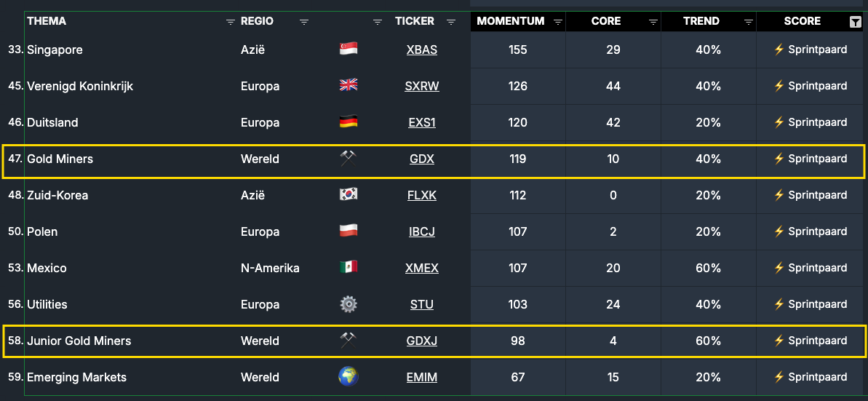Open the GDXJ ticker link
The image size is (868, 401).
coord(422,341)
